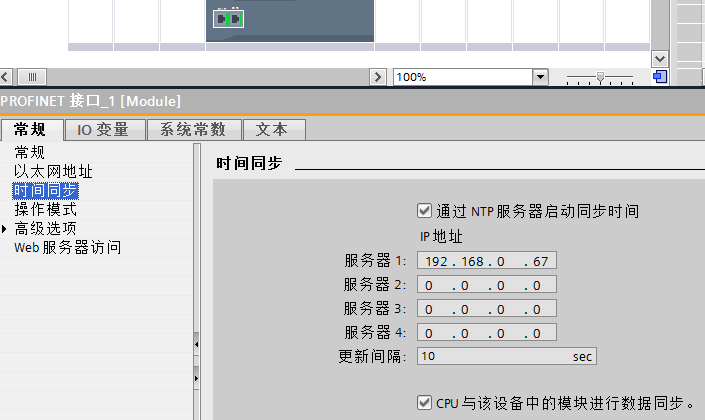The height and width of the screenshot is (420, 705).
Task: Switch to the 常规 tab
Action: click(x=32, y=130)
